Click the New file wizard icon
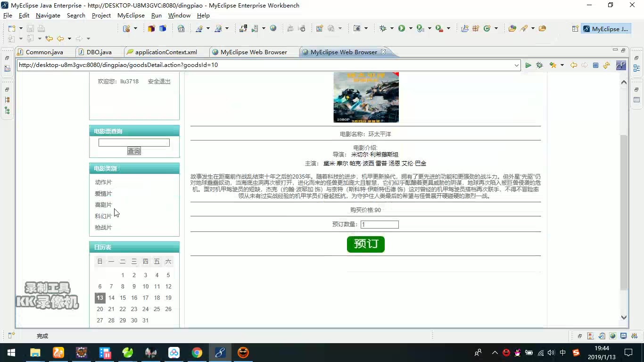 tap(12, 29)
